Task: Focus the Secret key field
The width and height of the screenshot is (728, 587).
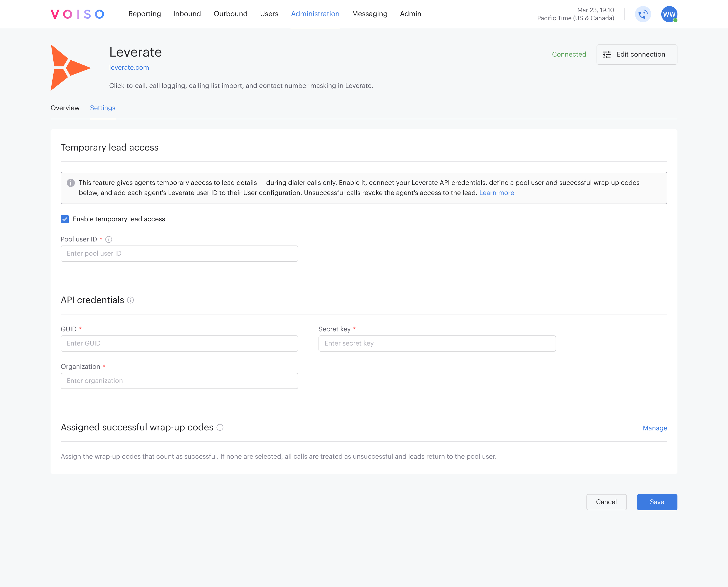Action: [437, 344]
